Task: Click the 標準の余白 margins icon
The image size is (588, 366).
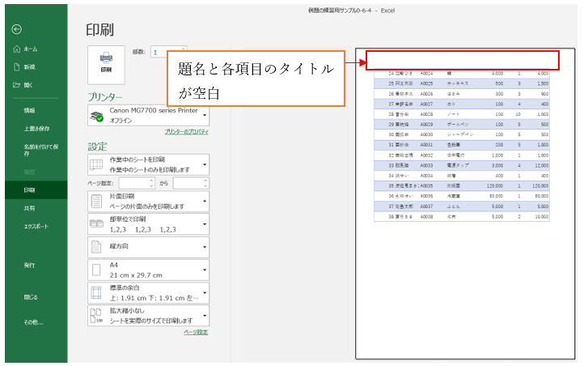Action: click(x=97, y=292)
